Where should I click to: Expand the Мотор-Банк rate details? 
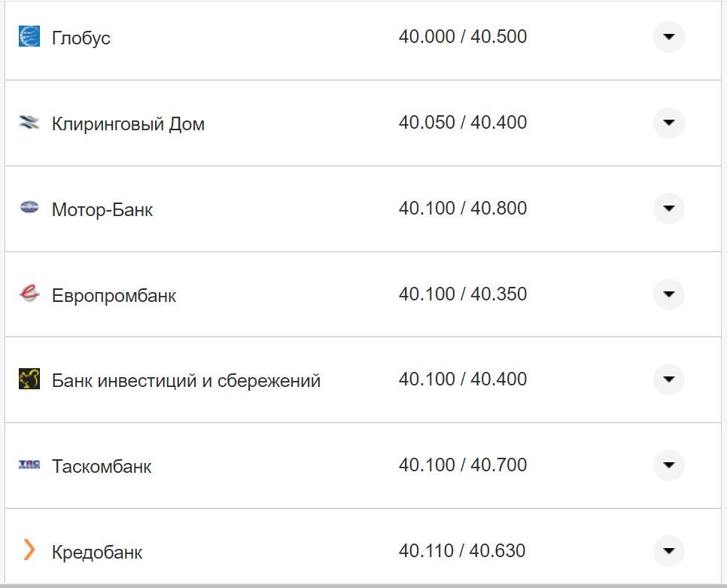tap(668, 209)
